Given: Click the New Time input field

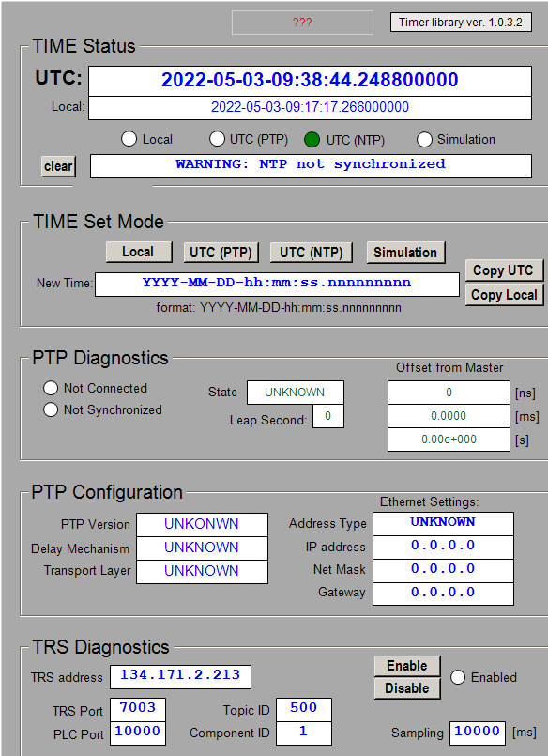Looking at the screenshot, I should (x=277, y=285).
